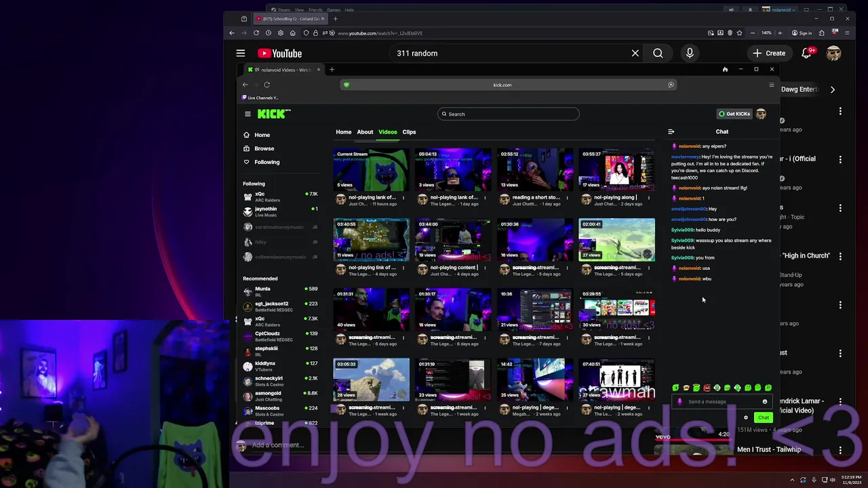Pick the red emote above chat input
This screenshot has width=868, height=488.
click(707, 388)
